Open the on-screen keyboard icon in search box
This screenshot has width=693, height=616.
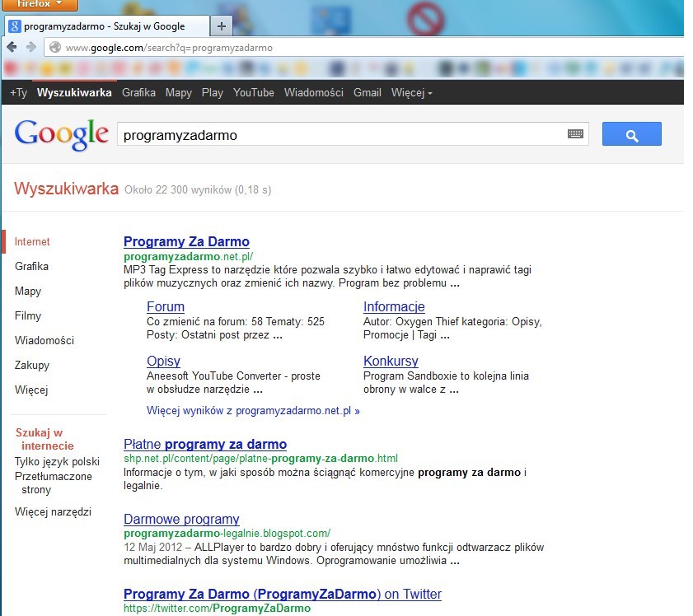575,133
